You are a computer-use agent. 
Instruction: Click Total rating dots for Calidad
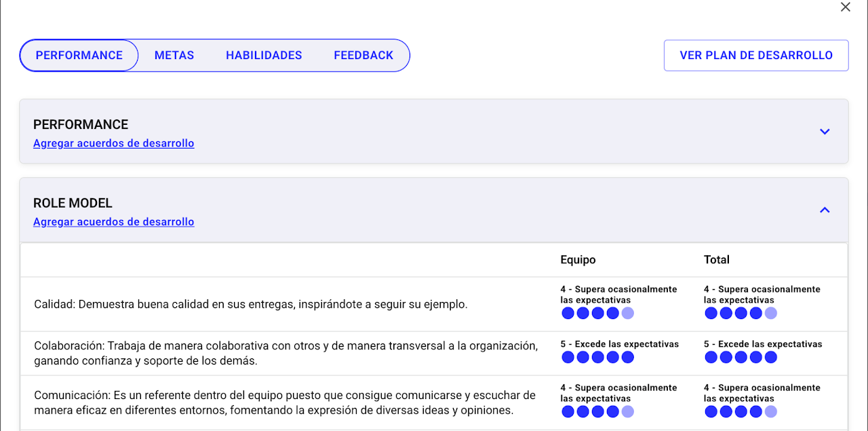click(x=741, y=313)
